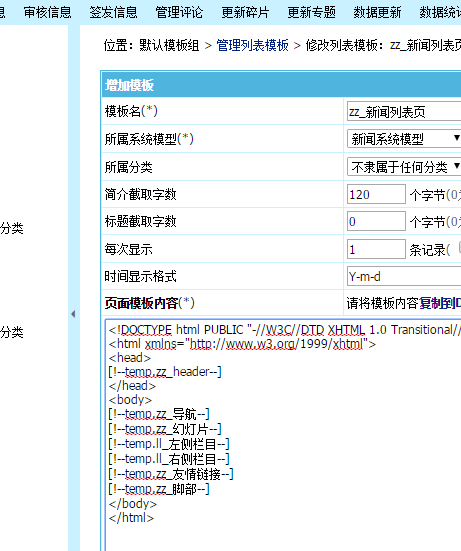Open the 更新专题 menu item
The height and width of the screenshot is (551, 461).
311,13
